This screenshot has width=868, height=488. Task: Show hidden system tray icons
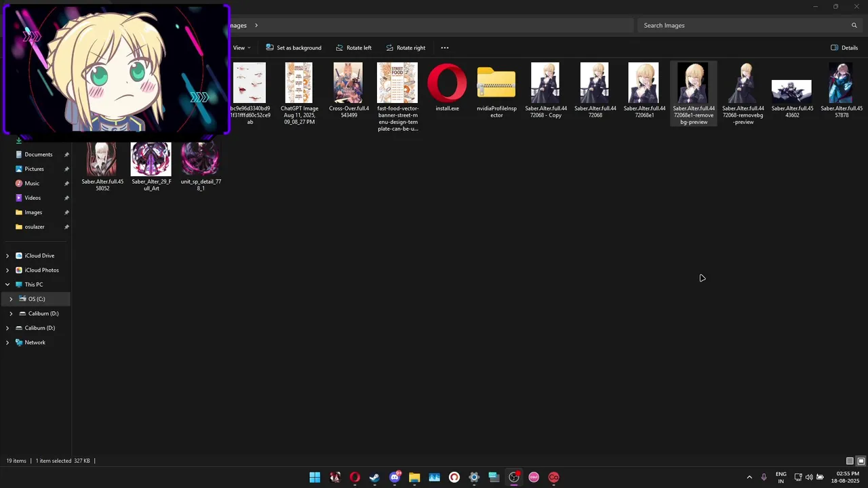(749, 477)
